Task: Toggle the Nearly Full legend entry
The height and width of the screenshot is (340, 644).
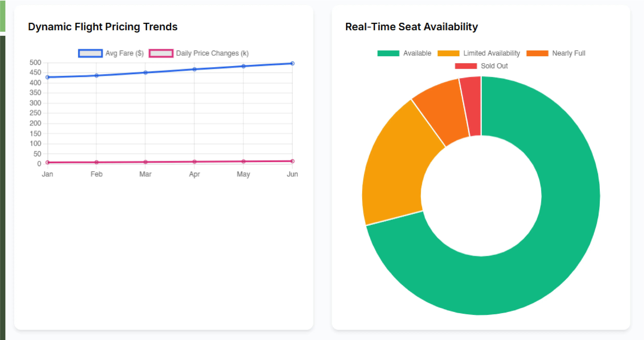Action: (x=556, y=53)
